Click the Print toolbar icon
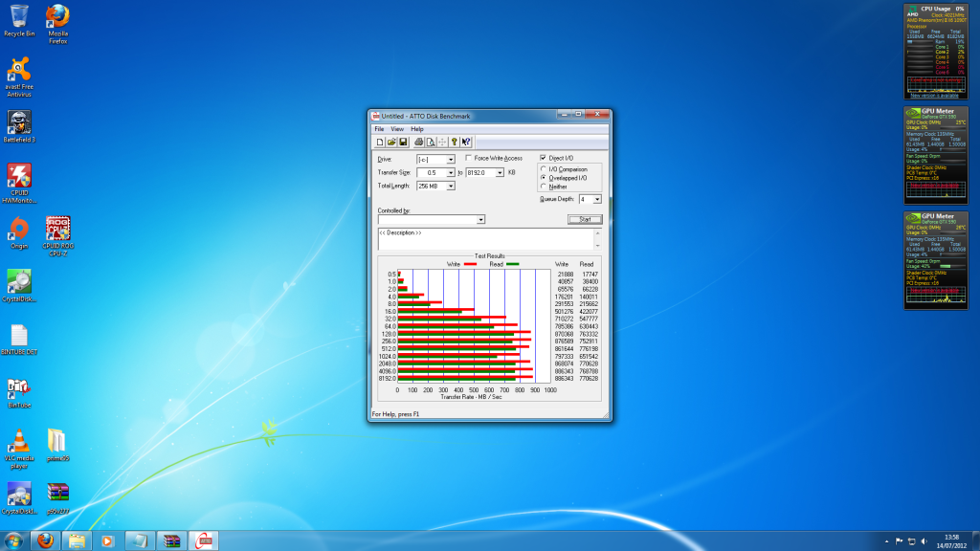The height and width of the screenshot is (551, 980). pyautogui.click(x=418, y=142)
